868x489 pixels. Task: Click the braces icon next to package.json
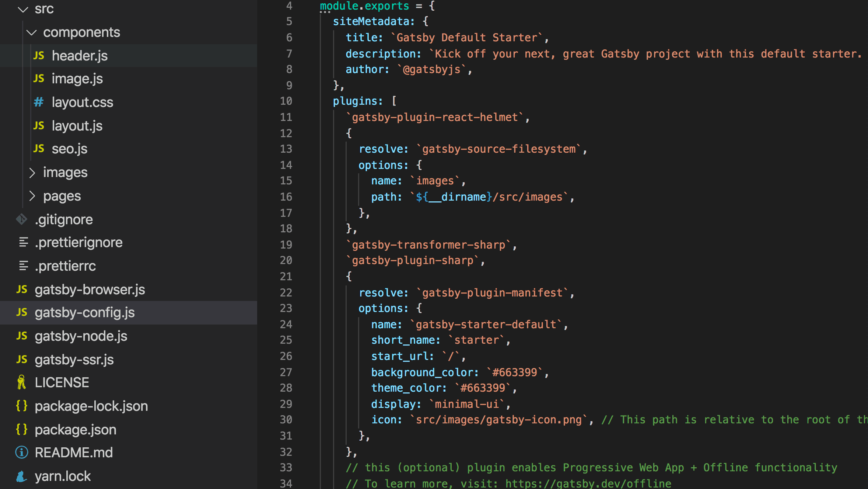pos(22,429)
